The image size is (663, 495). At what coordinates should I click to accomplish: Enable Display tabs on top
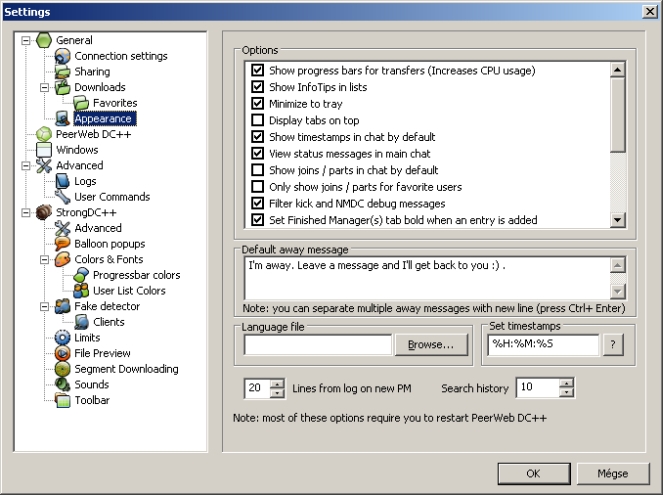point(258,120)
